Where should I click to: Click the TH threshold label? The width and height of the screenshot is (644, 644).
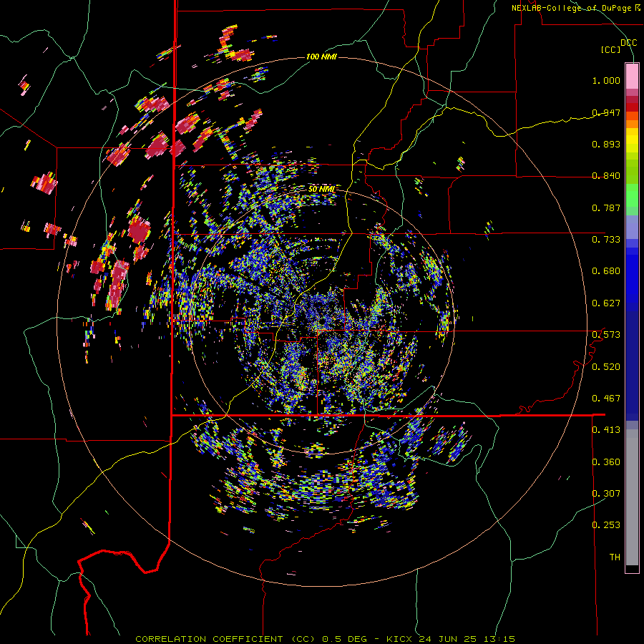[x=615, y=557]
